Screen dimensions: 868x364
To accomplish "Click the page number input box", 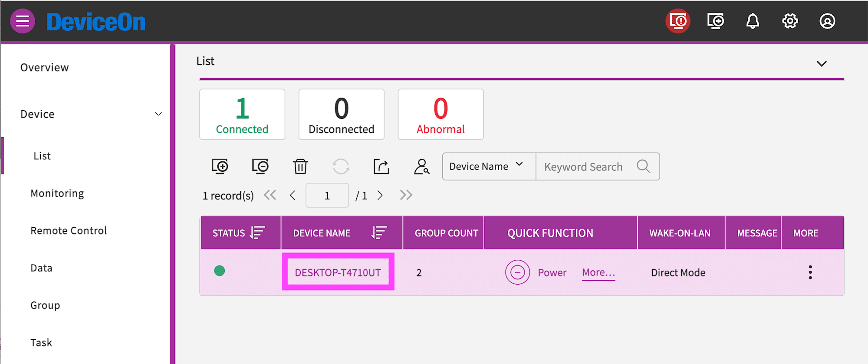I will (x=327, y=195).
